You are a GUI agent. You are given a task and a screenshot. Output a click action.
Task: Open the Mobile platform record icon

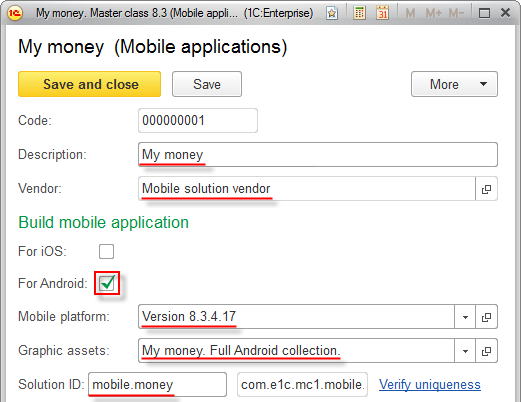point(486,317)
